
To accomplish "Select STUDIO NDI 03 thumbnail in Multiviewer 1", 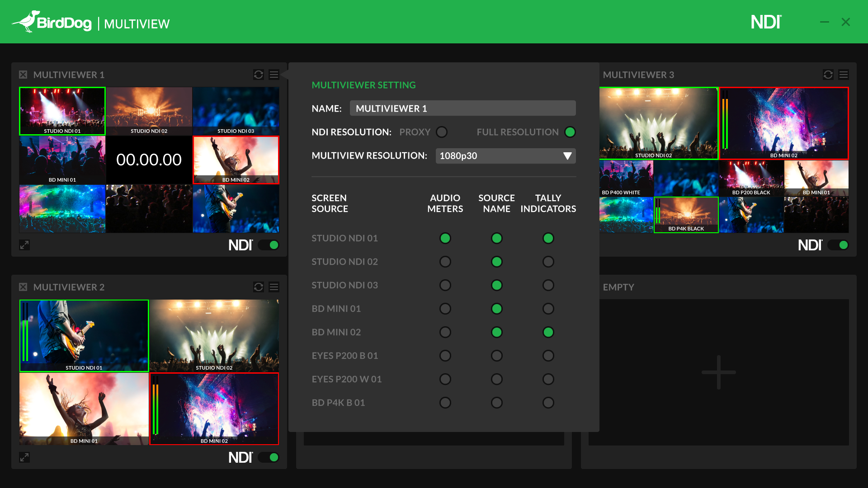I will click(236, 111).
